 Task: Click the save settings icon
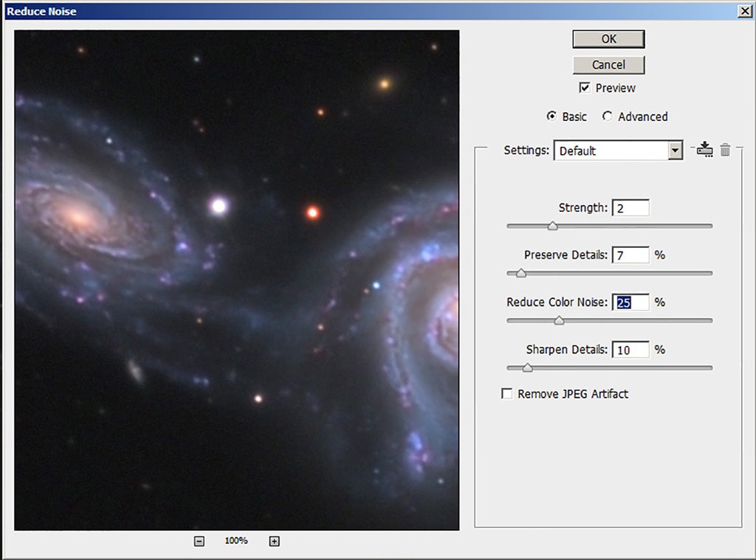pyautogui.click(x=705, y=149)
